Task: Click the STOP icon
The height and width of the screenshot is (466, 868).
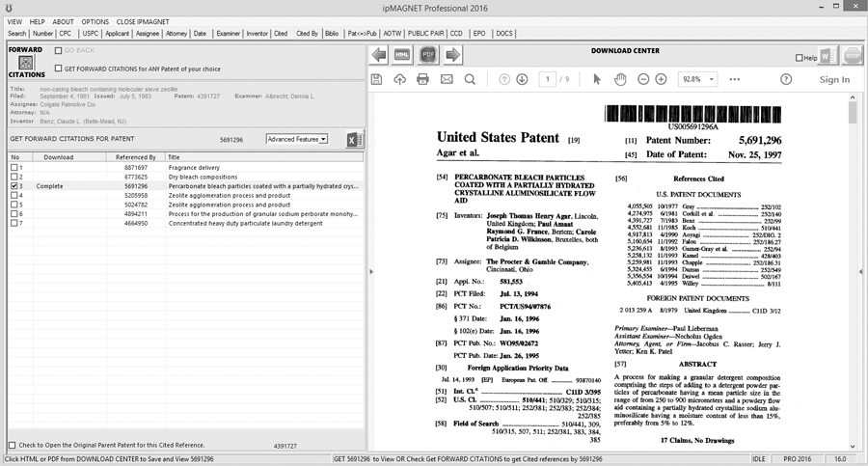Action: point(854,56)
